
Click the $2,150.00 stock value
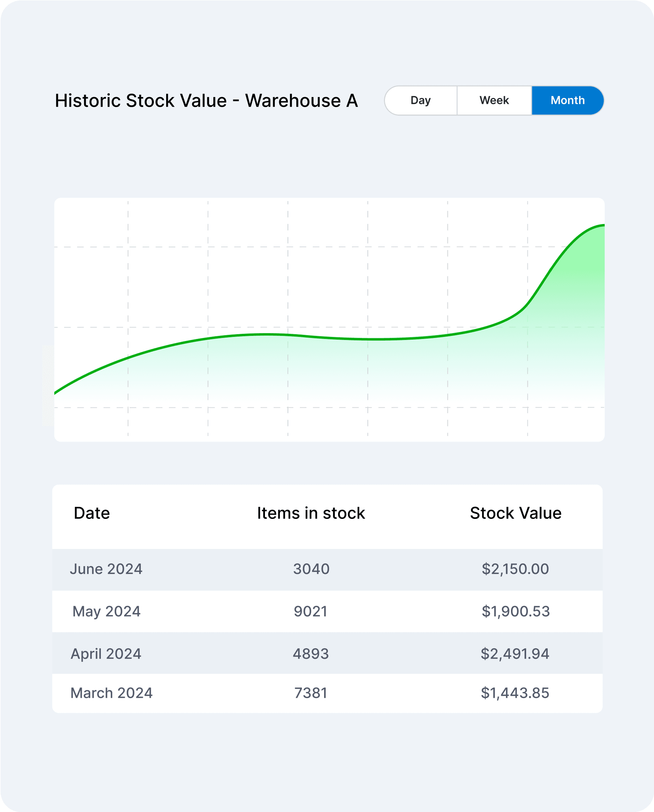[x=515, y=569]
